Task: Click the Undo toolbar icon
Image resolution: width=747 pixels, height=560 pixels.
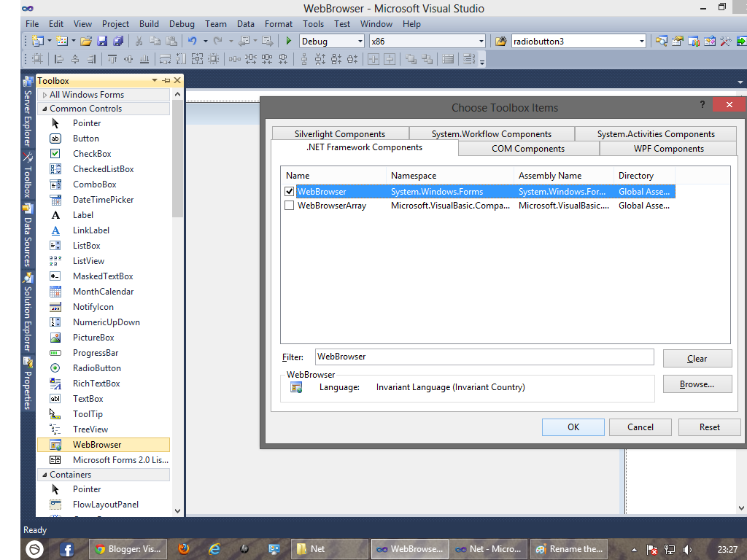Action: [191, 41]
